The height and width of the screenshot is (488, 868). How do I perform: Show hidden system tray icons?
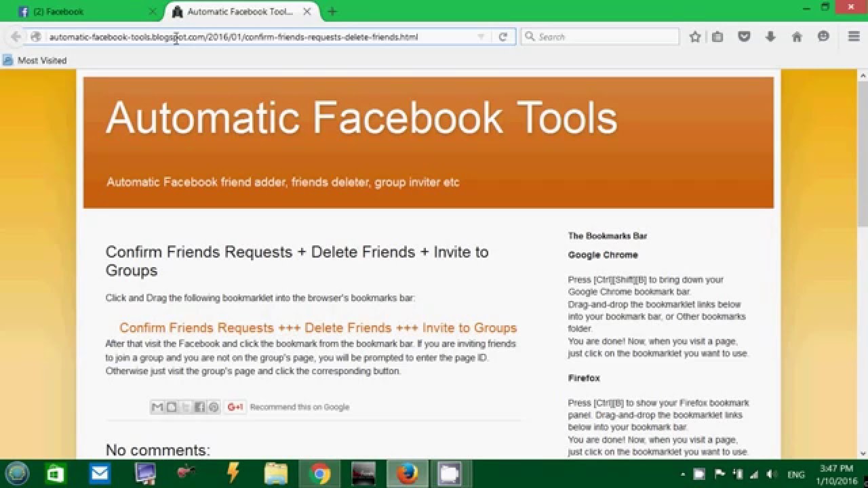pyautogui.click(x=682, y=474)
